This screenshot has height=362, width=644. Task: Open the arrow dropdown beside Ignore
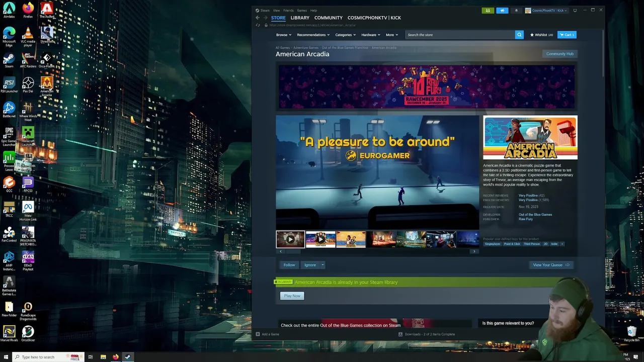coord(323,265)
